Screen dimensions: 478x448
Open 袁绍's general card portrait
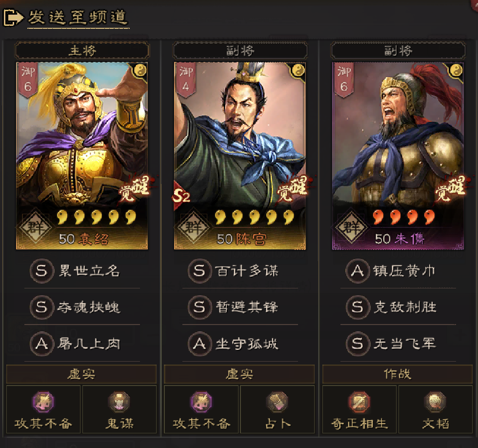pos(82,156)
